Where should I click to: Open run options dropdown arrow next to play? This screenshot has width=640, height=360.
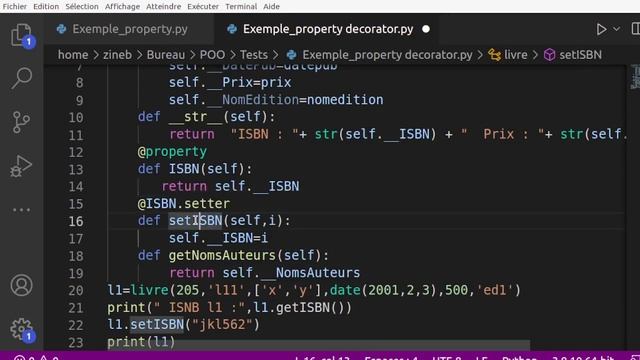tap(616, 29)
